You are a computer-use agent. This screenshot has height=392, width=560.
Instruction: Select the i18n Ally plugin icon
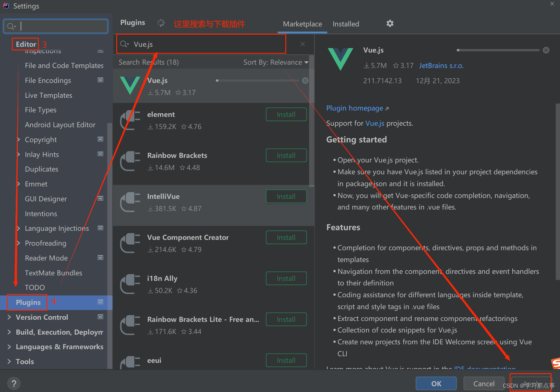click(130, 284)
